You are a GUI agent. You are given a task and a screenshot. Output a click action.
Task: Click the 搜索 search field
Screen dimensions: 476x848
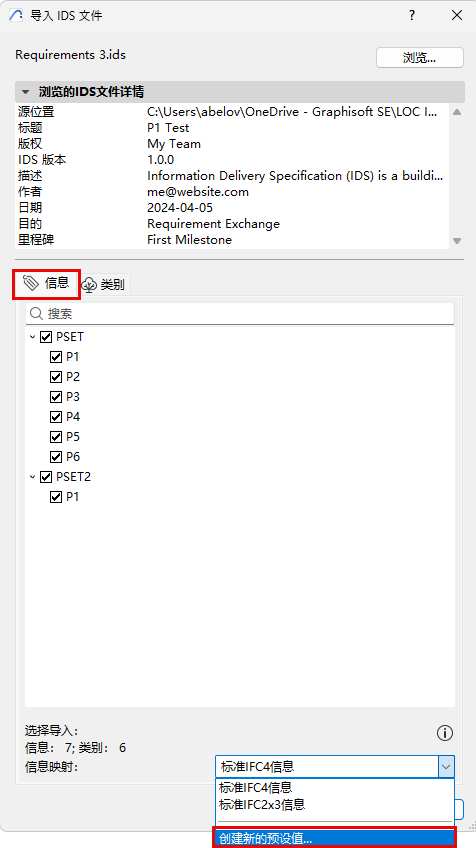click(x=240, y=314)
